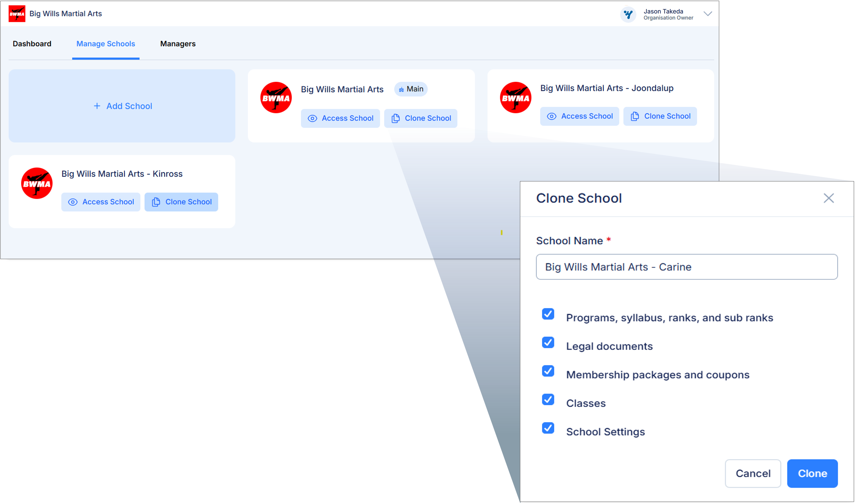The image size is (855, 504).
Task: Open the Managers tab
Action: click(x=178, y=44)
